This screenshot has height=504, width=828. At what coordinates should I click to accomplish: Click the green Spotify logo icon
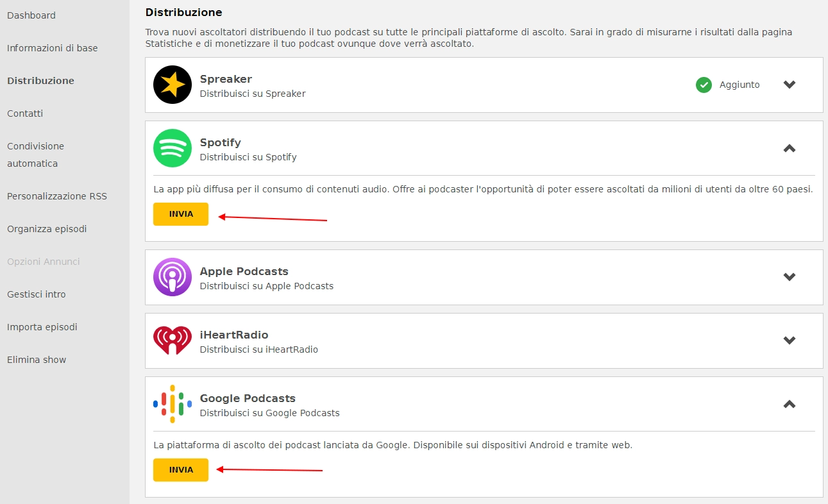click(173, 148)
